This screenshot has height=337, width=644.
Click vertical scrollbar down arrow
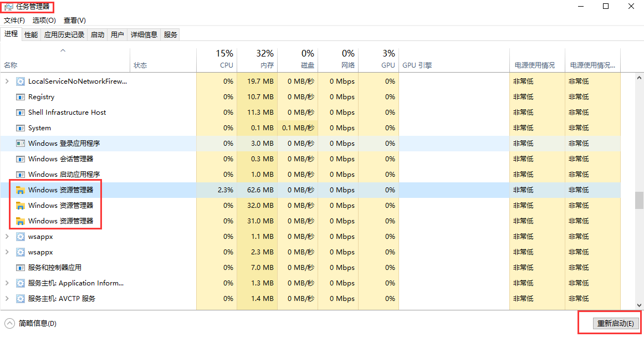tap(639, 305)
